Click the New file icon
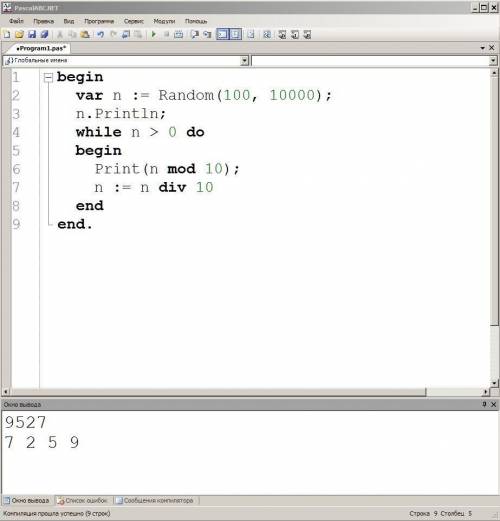500x521 pixels. coord(7,34)
